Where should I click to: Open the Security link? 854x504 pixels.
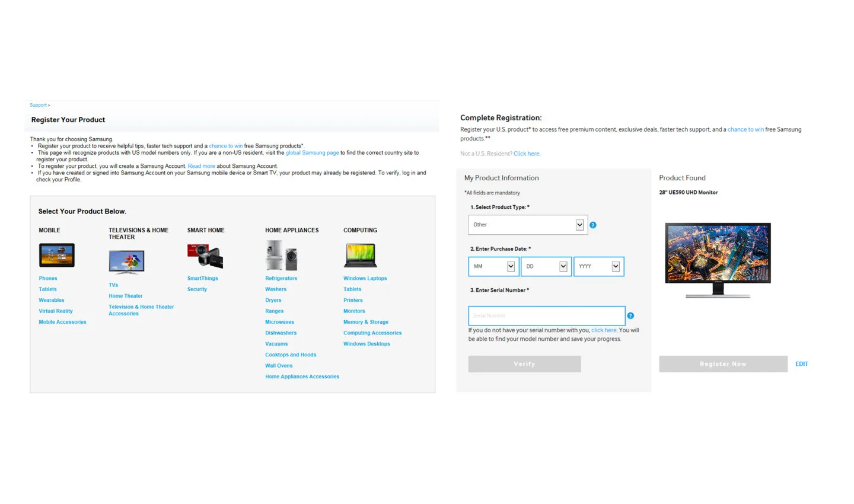pos(197,289)
